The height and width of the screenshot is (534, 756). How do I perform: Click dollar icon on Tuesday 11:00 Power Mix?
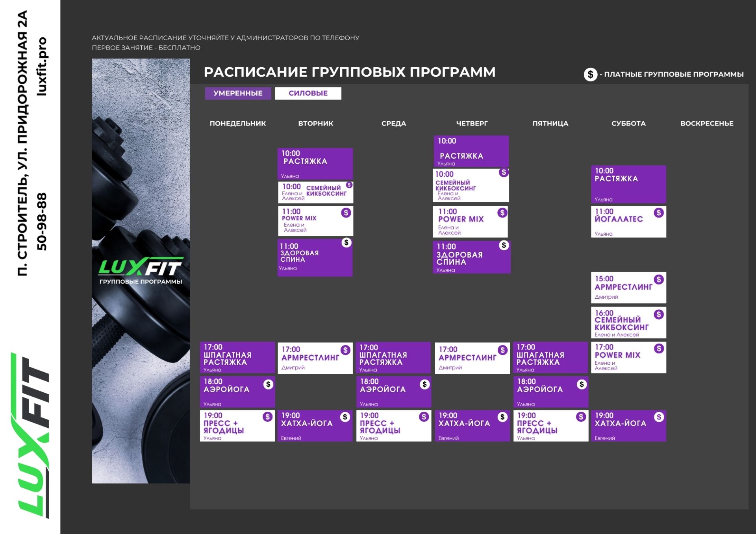coord(346,213)
